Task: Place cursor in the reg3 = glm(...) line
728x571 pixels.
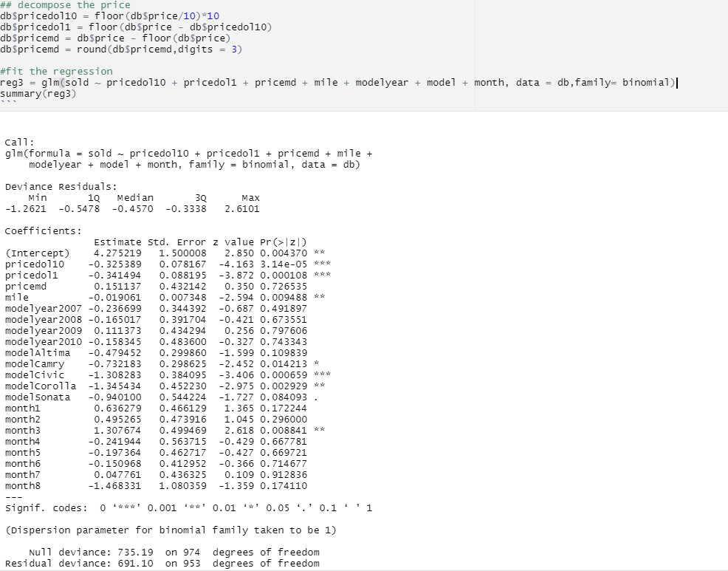Action: pos(338,83)
